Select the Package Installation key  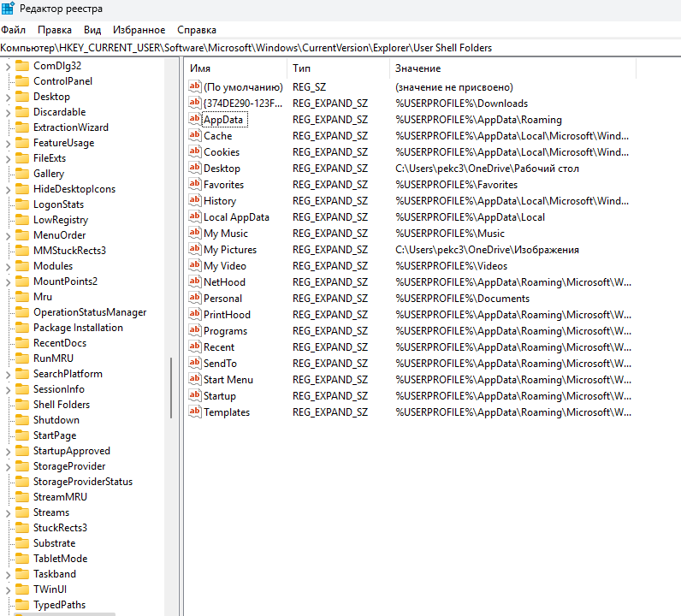coord(78,328)
